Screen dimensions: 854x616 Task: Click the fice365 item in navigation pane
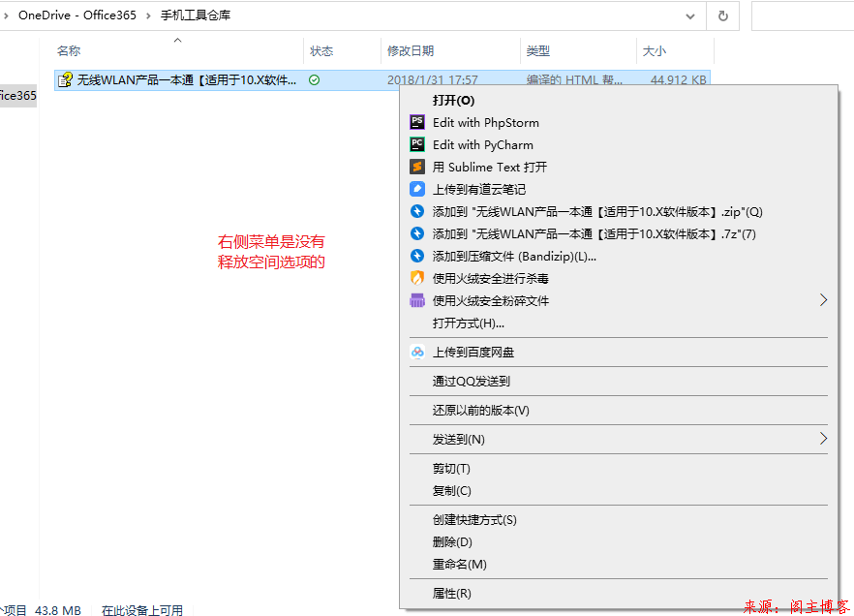[x=18, y=96]
